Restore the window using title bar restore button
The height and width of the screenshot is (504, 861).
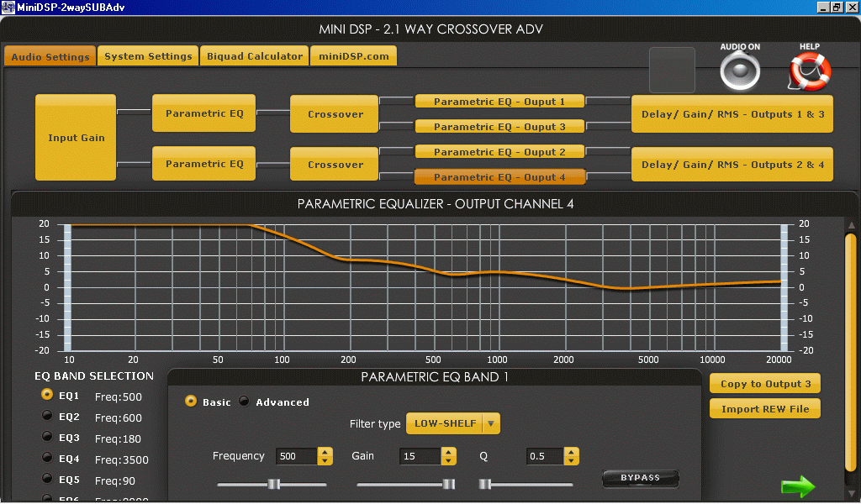pyautogui.click(x=837, y=7)
